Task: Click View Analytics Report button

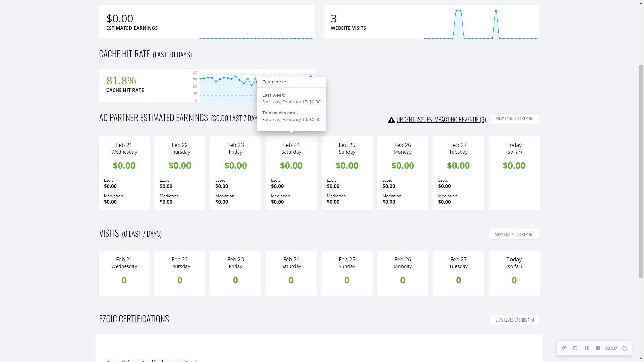Action: tap(514, 235)
